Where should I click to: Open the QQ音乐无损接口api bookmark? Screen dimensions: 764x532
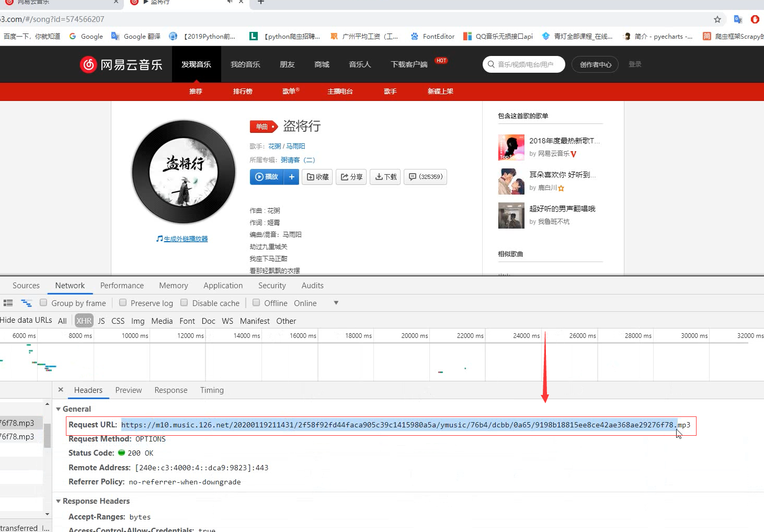(x=498, y=36)
